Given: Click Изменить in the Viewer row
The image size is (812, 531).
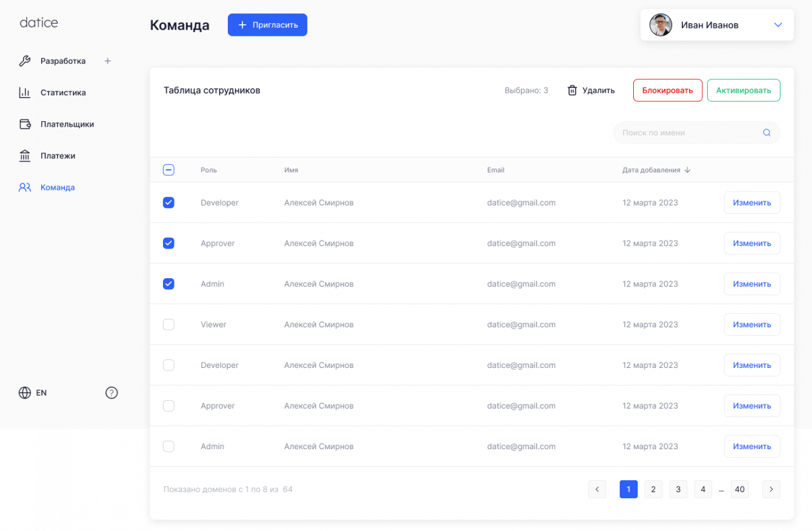Looking at the screenshot, I should click(752, 324).
